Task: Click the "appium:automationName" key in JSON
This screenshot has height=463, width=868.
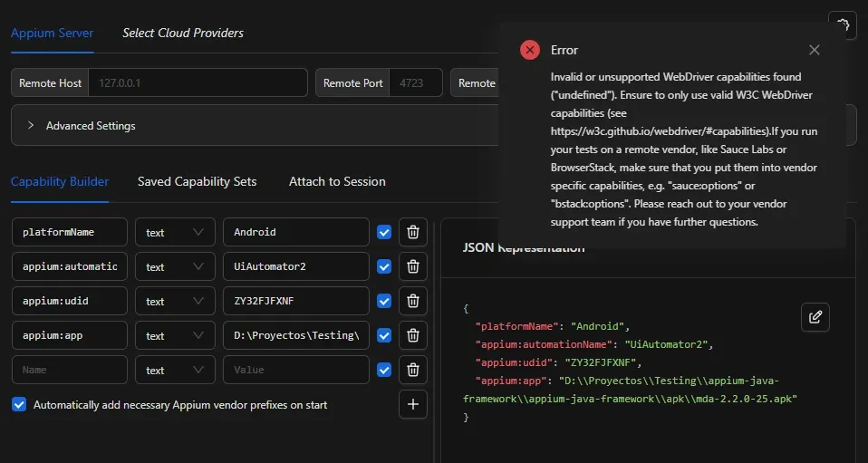Action: (x=545, y=344)
